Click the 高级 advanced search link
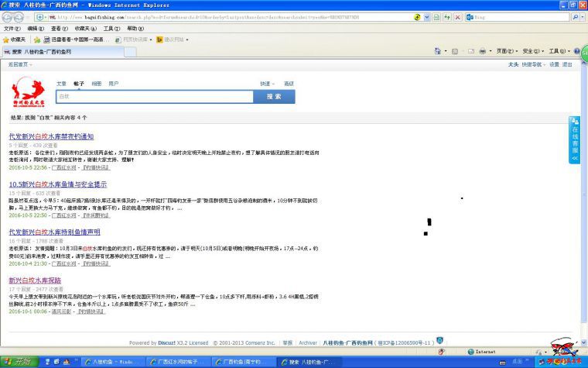 click(289, 84)
